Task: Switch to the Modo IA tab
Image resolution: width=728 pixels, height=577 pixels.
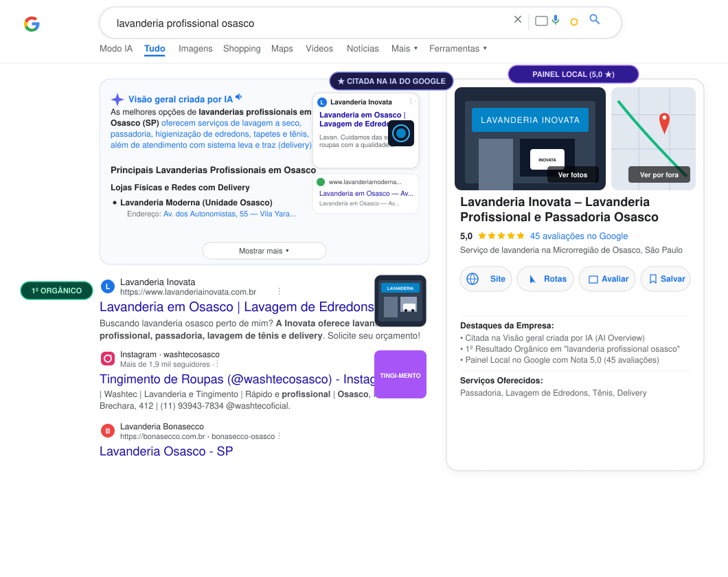Action: pos(116,49)
